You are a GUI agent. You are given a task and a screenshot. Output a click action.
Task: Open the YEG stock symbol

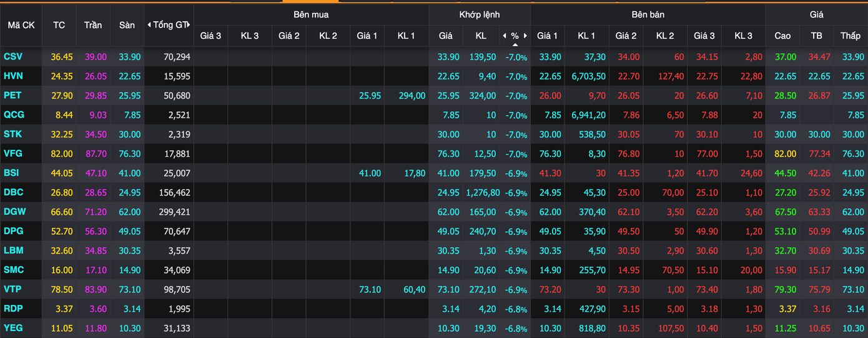pyautogui.click(x=13, y=328)
